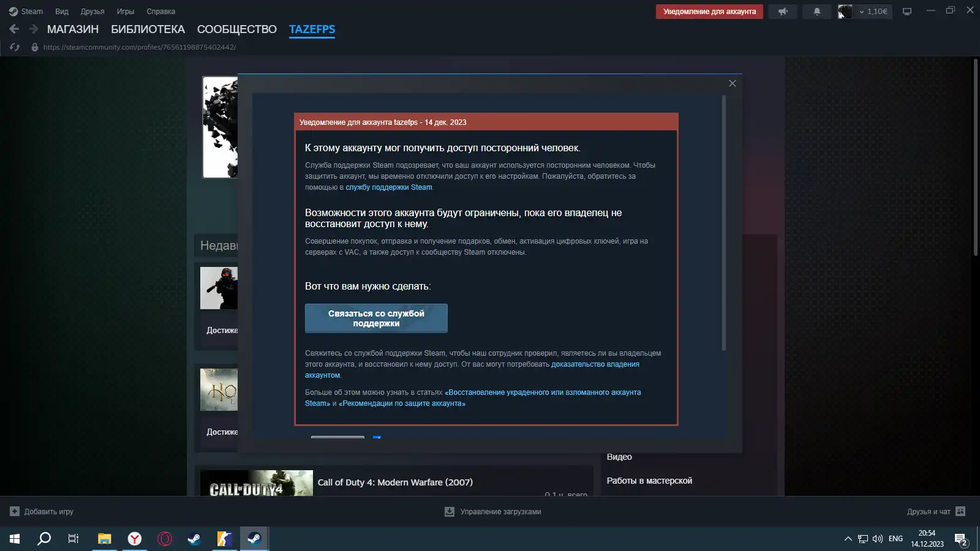The width and height of the screenshot is (980, 551).
Task: Go forward with the right arrow
Action: coord(34,29)
